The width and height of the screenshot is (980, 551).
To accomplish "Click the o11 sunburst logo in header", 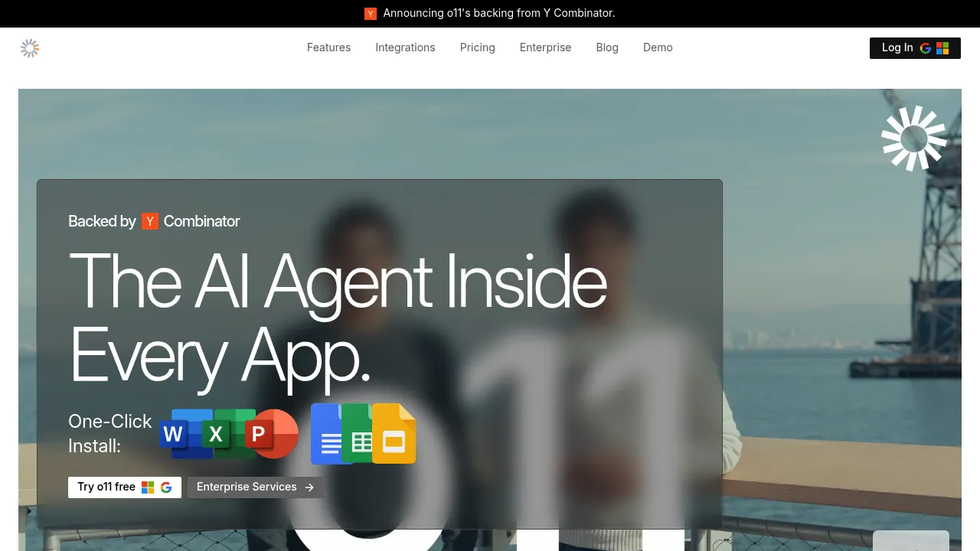I will click(30, 48).
